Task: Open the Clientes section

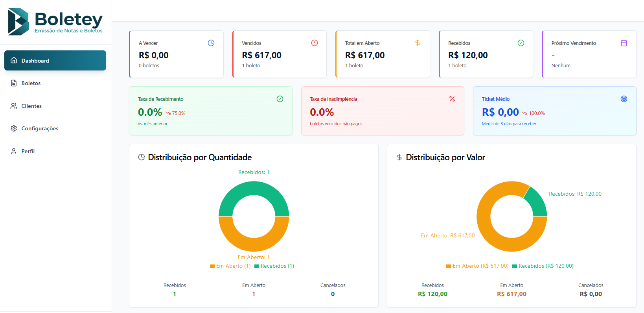Action: [x=31, y=106]
